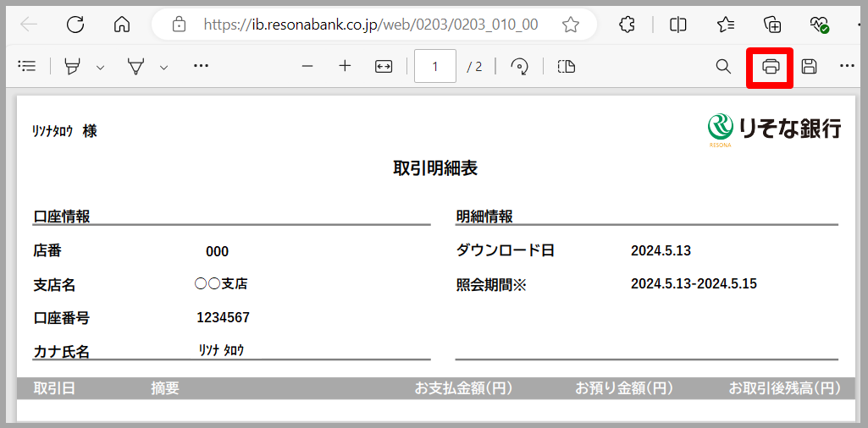Show the PDF table of contents icon
This screenshot has height=428, width=868.
point(27,66)
